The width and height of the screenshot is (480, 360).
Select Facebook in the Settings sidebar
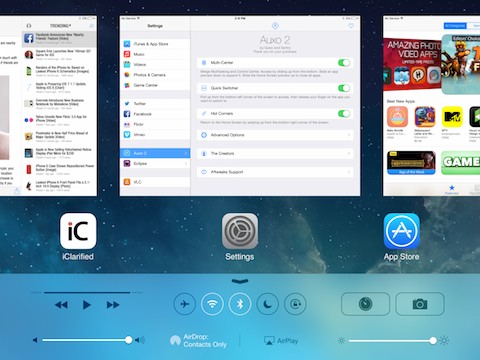click(155, 114)
